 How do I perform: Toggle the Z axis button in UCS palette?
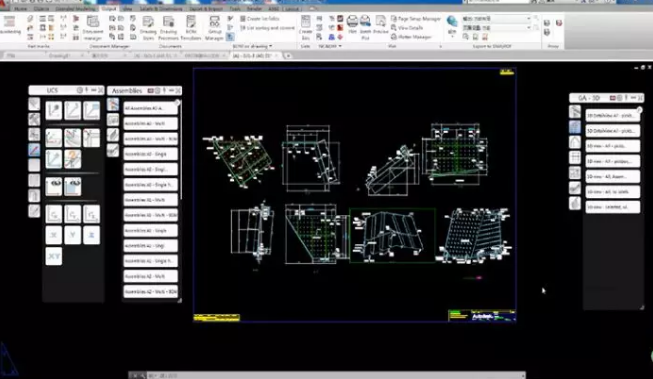point(92,235)
